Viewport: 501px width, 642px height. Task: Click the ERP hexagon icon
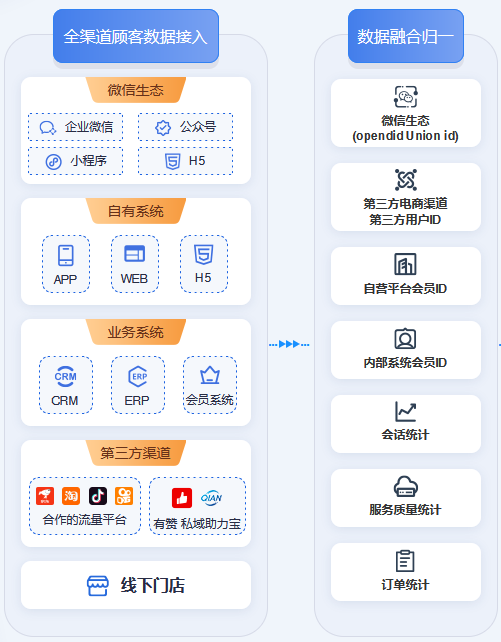point(138,376)
